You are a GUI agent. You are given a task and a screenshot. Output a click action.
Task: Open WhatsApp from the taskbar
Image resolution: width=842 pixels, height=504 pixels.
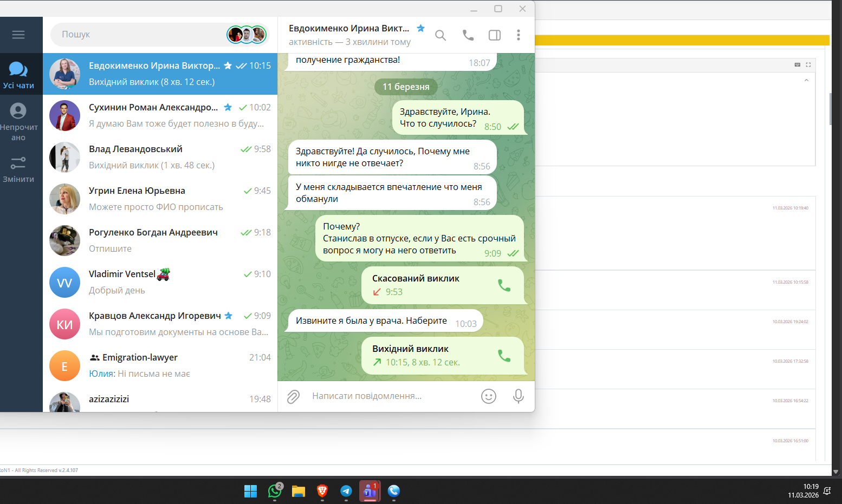coord(275,490)
